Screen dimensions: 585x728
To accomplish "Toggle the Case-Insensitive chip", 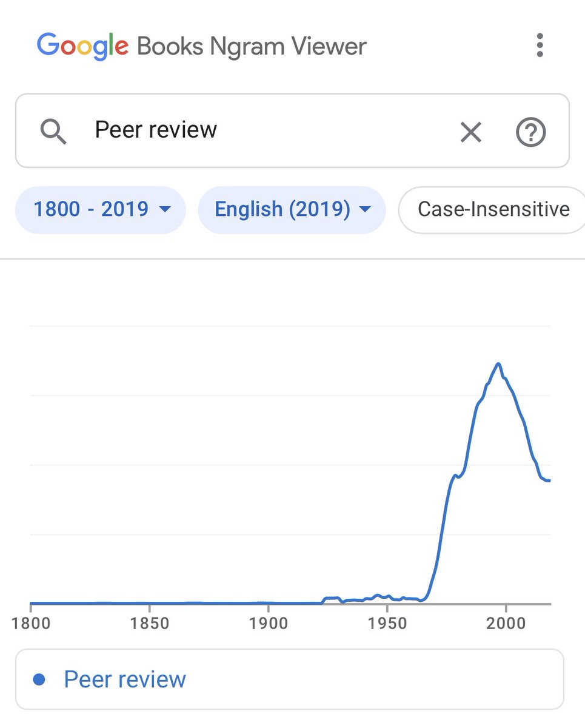I will (493, 209).
